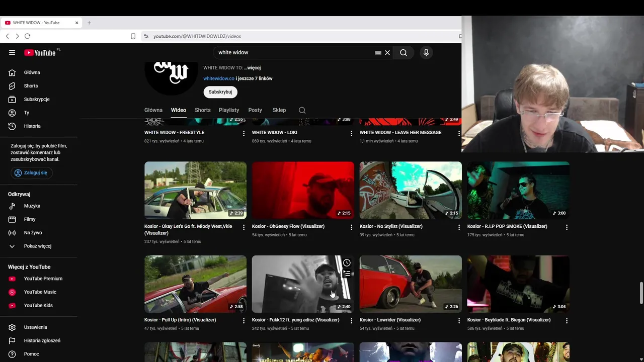Open options for OhGeesy Flow video

coord(351,227)
